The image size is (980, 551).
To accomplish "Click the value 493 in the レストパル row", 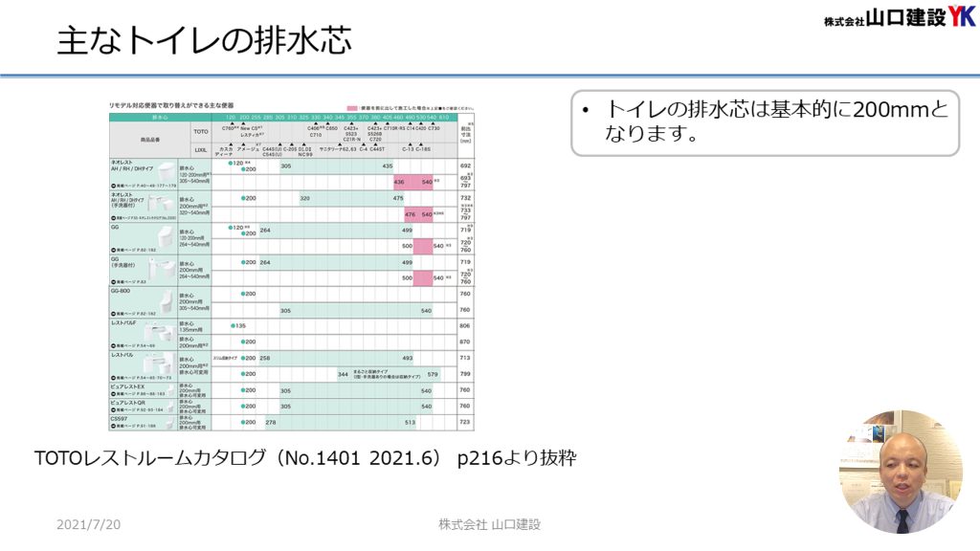I will (x=408, y=358).
